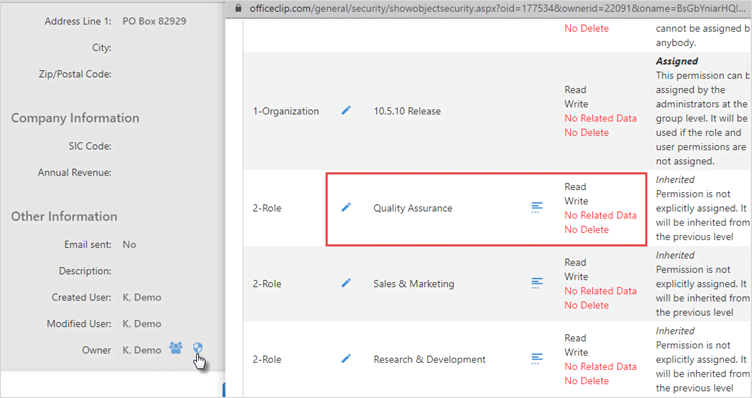
Task: Click the PO Box 82929 address value
Action: 154,21
